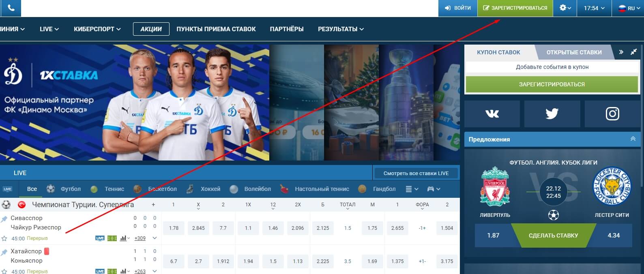Collapse the Предложения panel
Viewport: 644px width, 274px height.
click(633, 139)
